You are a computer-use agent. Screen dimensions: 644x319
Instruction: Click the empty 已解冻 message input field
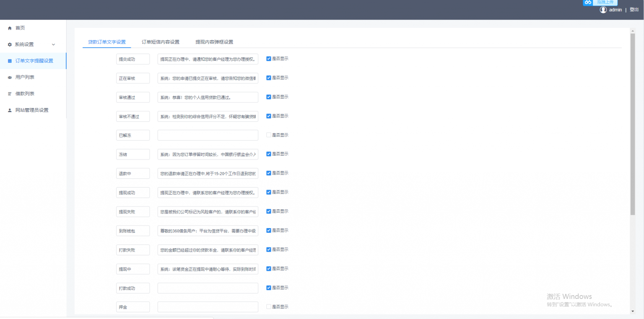[208, 135]
